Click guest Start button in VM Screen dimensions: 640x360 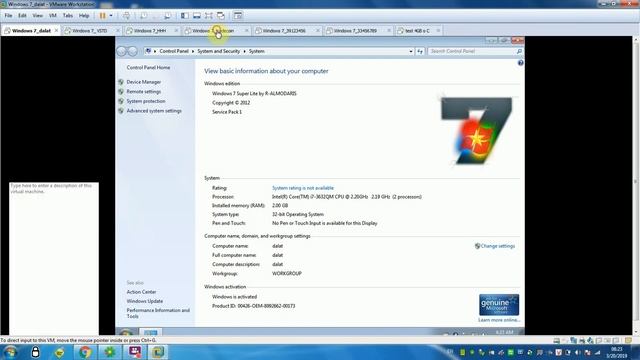[126, 332]
